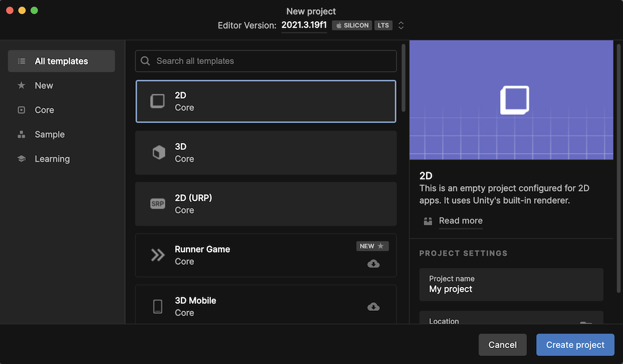This screenshot has width=623, height=364.
Task: Download the Runner Game template cloud icon
Action: (x=373, y=264)
